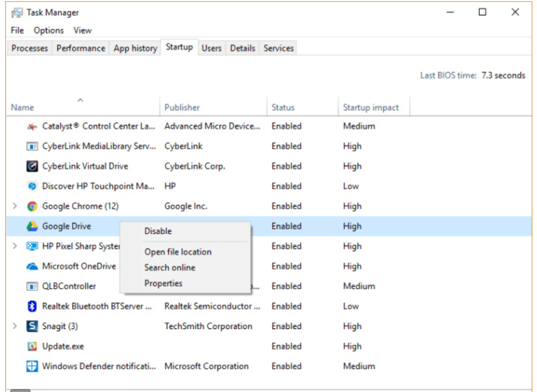Click Medium impact for QLBController row

pos(359,286)
